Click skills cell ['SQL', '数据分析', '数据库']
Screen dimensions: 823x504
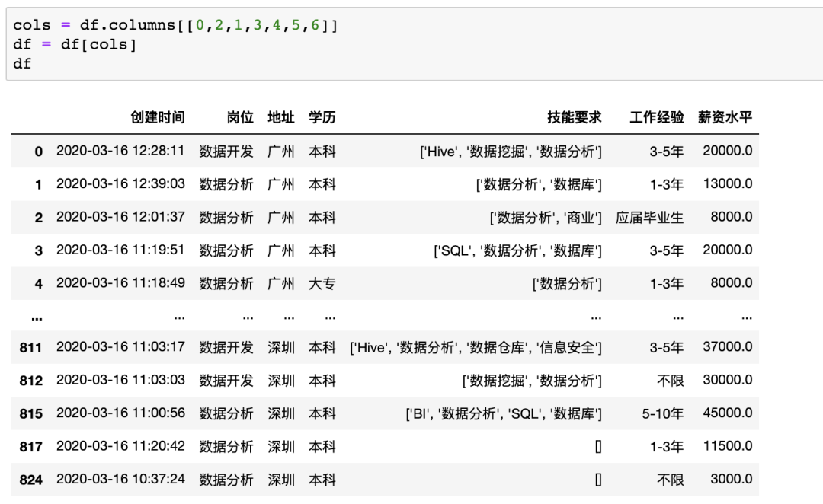(517, 250)
